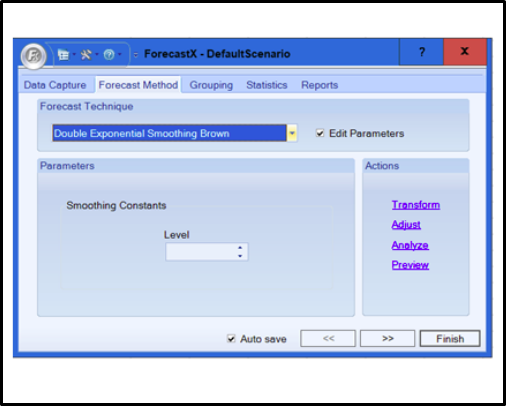Click the Transform action link
The image size is (506, 406).
pyautogui.click(x=416, y=205)
